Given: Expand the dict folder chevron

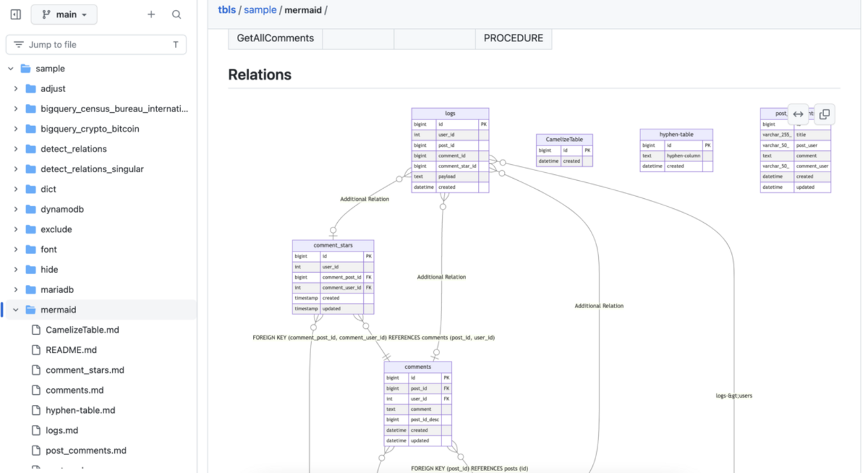Looking at the screenshot, I should 16,189.
